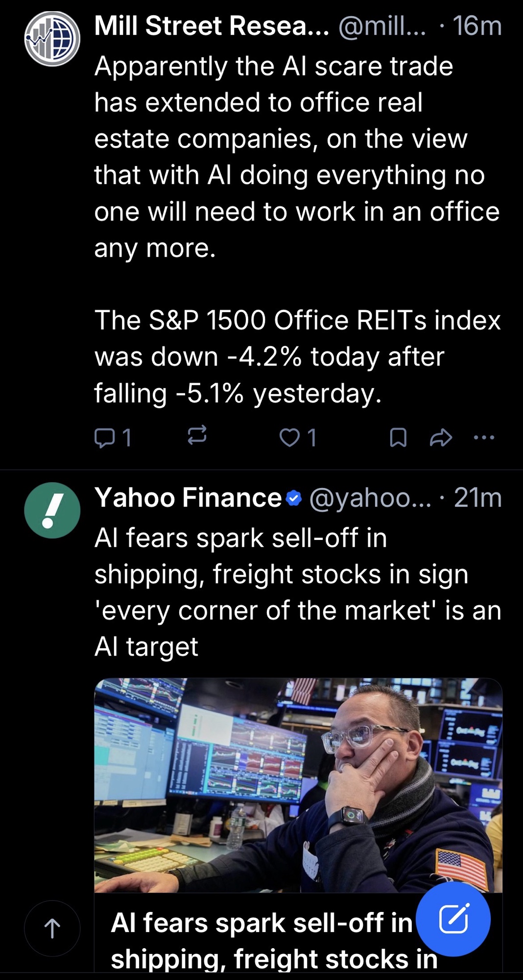The width and height of the screenshot is (523, 980).
Task: Tap the @mill handle text
Action: point(382,25)
